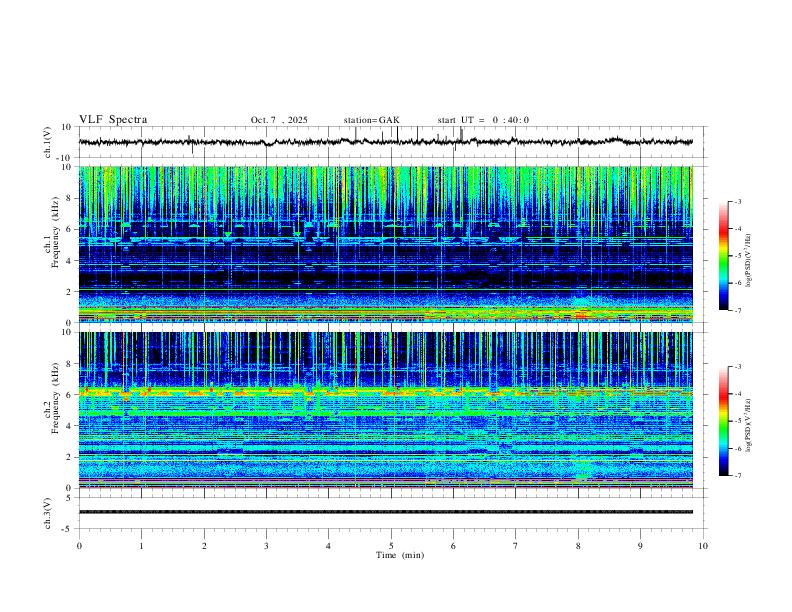Screen dimensions: 792x612
Task: Click the '-7' label on ch.2 colorbar
Action: click(x=737, y=476)
